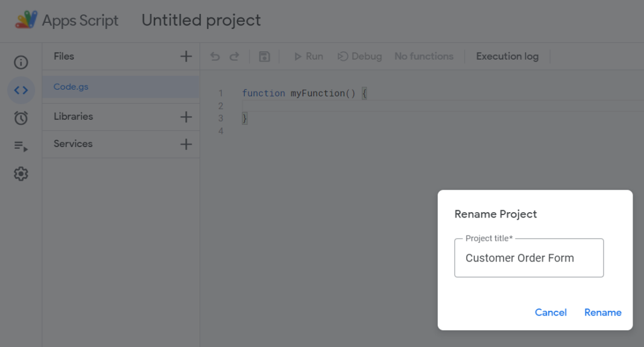
Task: Click the Apps Script logo icon
Action: tap(26, 20)
